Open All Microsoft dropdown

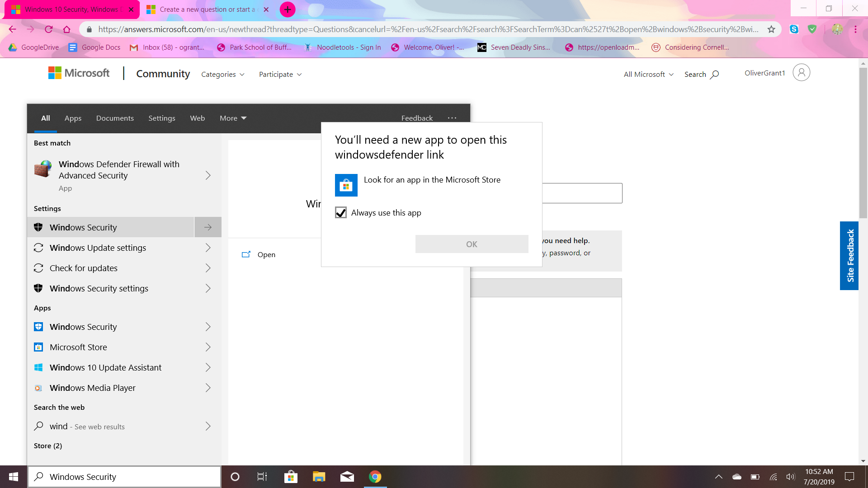[x=649, y=75]
